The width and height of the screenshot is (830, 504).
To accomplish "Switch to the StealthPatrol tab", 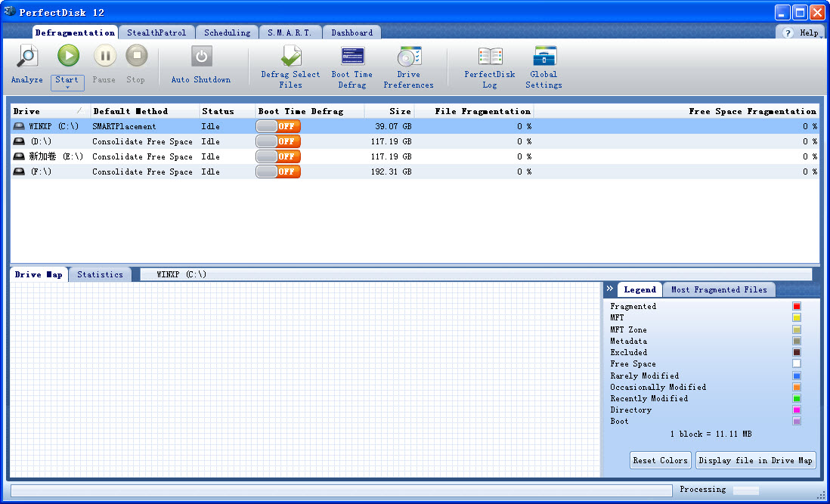I will click(156, 32).
